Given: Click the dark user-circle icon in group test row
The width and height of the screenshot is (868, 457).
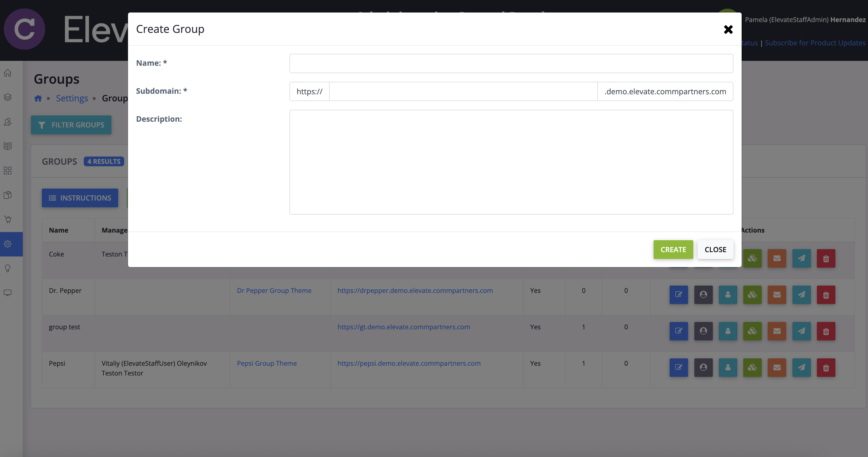Looking at the screenshot, I should coord(703,331).
